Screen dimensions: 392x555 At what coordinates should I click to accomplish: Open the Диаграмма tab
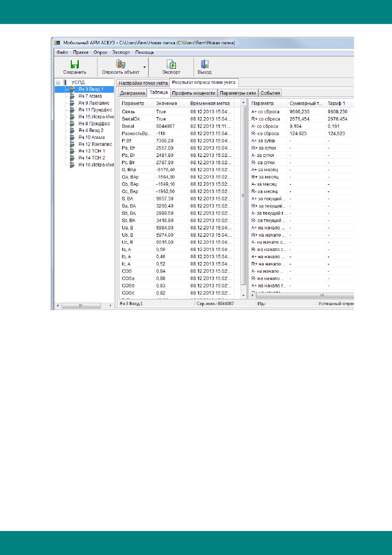(x=133, y=93)
